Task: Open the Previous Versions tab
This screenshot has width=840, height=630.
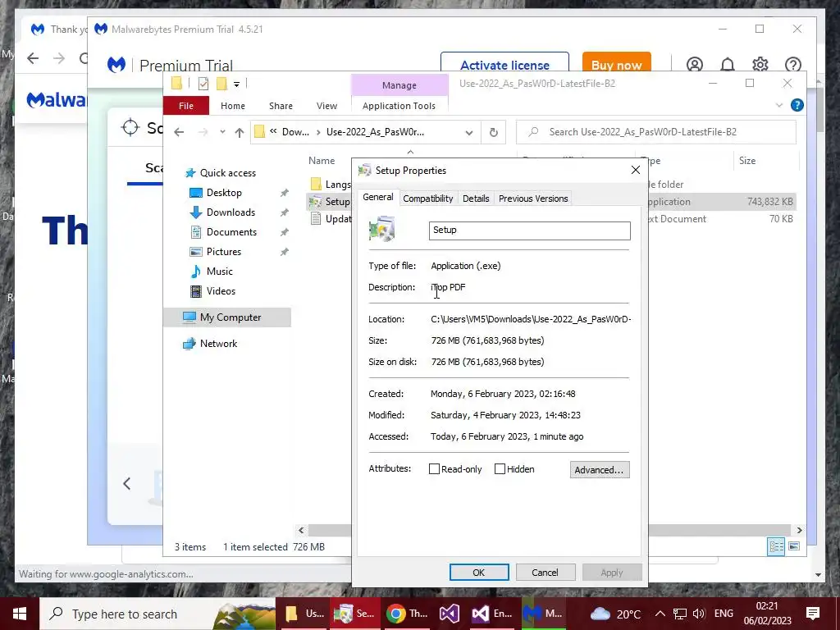Action: click(x=533, y=199)
